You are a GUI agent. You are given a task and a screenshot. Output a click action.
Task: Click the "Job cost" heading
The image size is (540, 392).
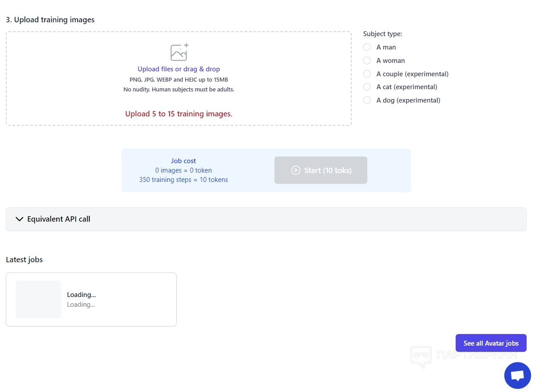(x=183, y=161)
